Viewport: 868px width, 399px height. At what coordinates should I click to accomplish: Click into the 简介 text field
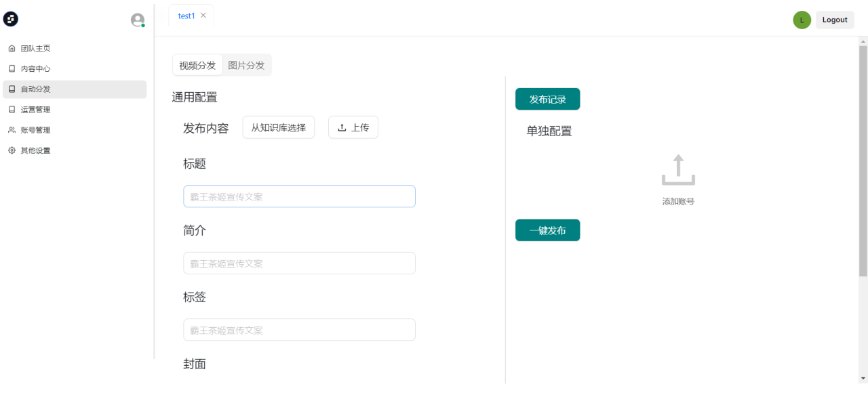[x=299, y=264]
